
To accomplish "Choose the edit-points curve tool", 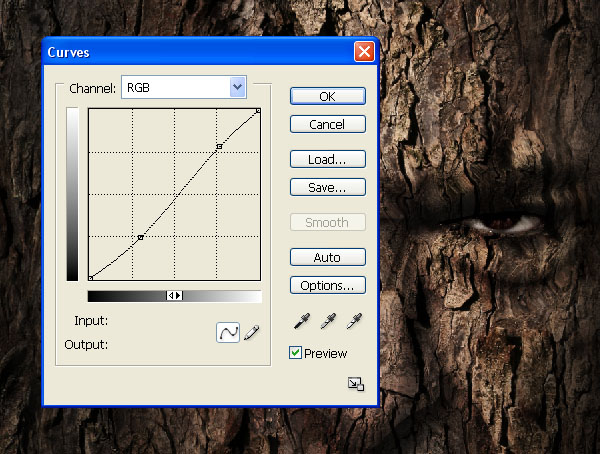I will point(228,333).
